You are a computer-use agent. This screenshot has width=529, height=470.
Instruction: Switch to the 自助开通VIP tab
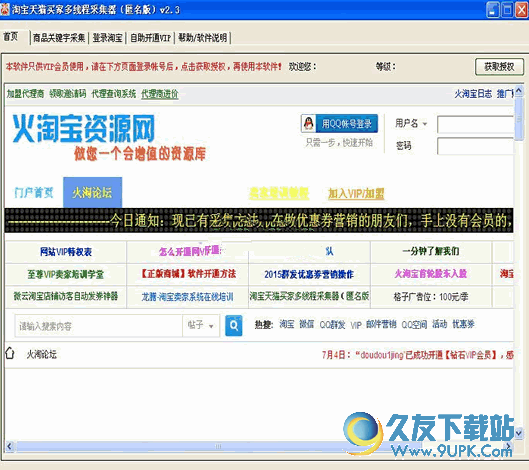[x=150, y=38]
